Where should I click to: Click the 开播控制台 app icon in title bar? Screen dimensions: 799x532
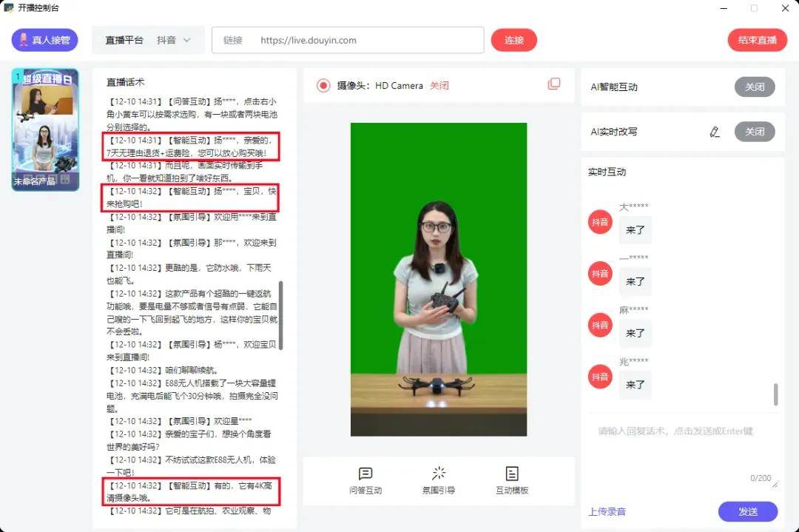pyautogui.click(x=9, y=8)
